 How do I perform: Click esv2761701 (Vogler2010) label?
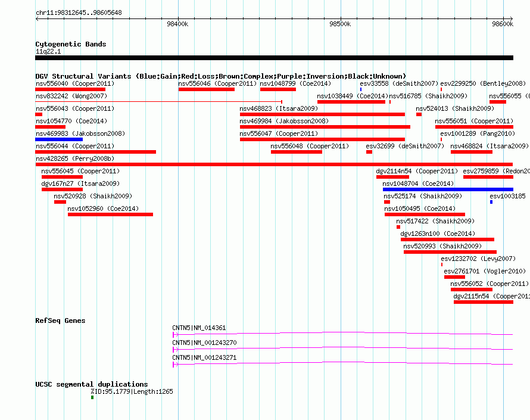(485, 271)
